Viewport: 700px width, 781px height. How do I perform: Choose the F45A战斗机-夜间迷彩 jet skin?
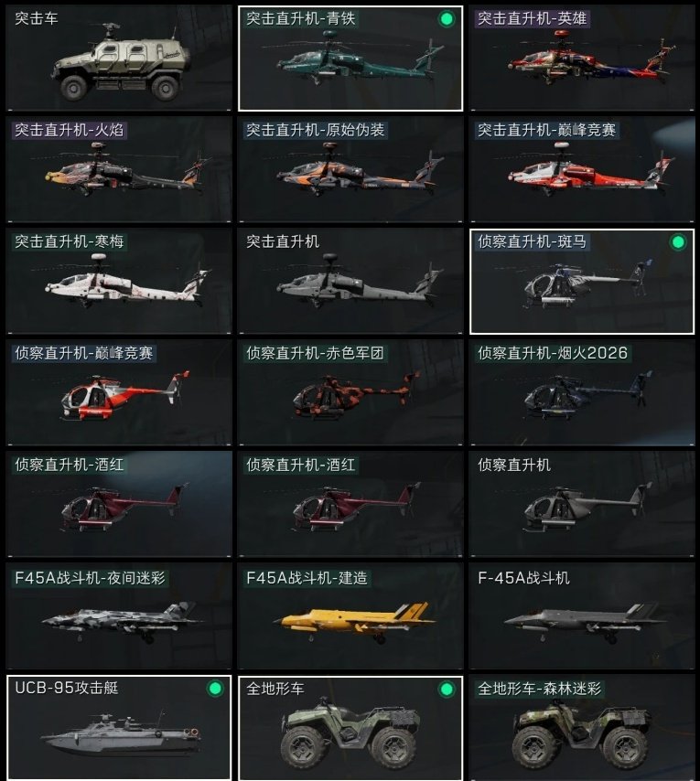119,616
